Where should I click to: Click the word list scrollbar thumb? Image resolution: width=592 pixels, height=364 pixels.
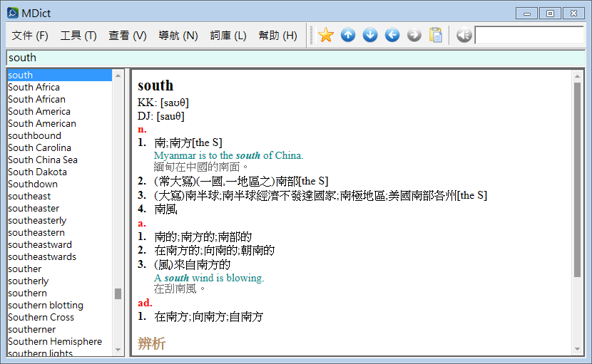pyautogui.click(x=118, y=293)
